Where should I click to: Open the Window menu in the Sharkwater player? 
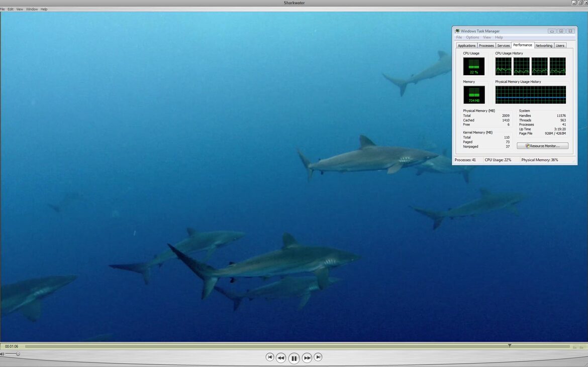pos(32,9)
